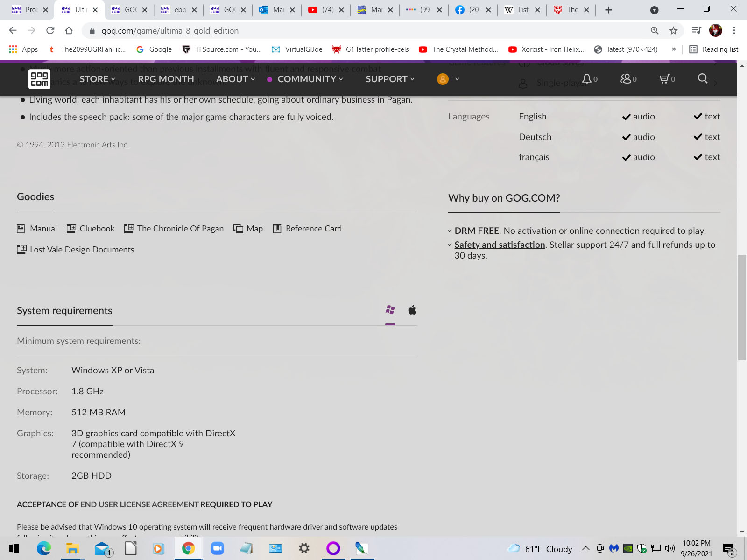The width and height of the screenshot is (747, 560).
Task: Open RPG MONTH menu item
Action: (166, 79)
